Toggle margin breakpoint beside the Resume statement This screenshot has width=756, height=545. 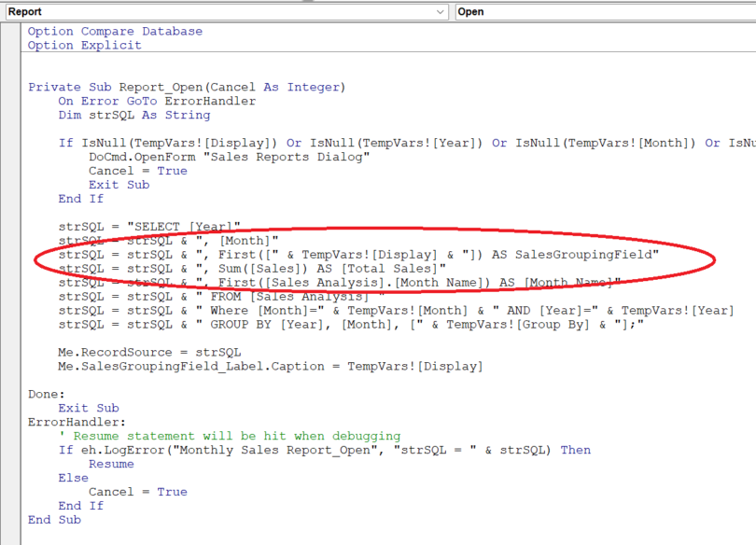[x=10, y=464]
